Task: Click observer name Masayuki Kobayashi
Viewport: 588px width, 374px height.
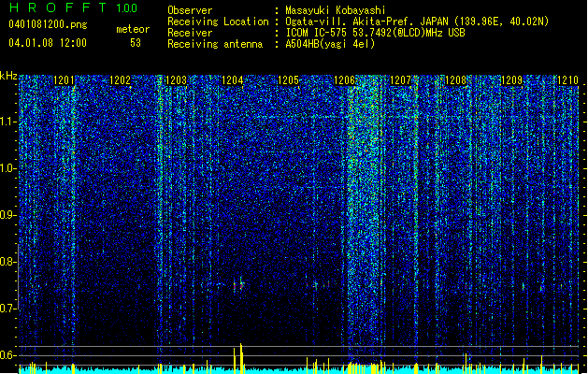Action: click(x=336, y=10)
